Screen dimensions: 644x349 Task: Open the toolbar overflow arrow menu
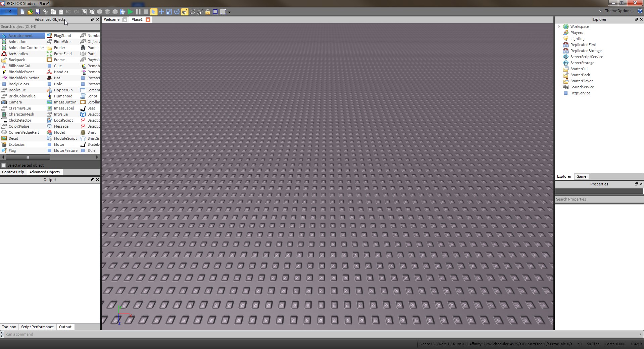(230, 12)
